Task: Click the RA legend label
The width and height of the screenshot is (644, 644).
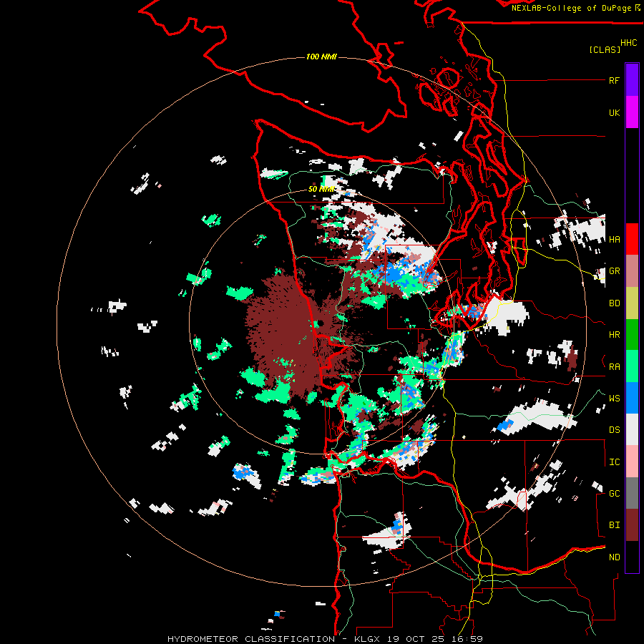Action: coord(614,367)
